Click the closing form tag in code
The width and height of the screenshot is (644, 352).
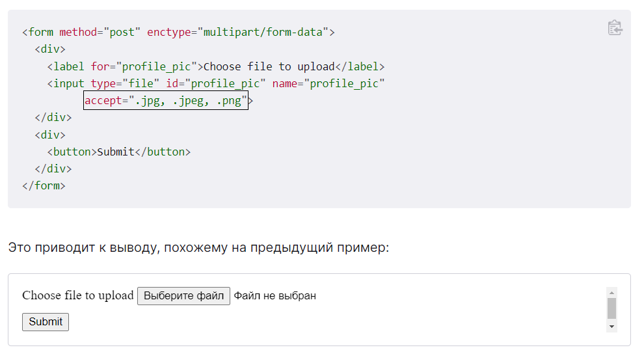(x=44, y=185)
